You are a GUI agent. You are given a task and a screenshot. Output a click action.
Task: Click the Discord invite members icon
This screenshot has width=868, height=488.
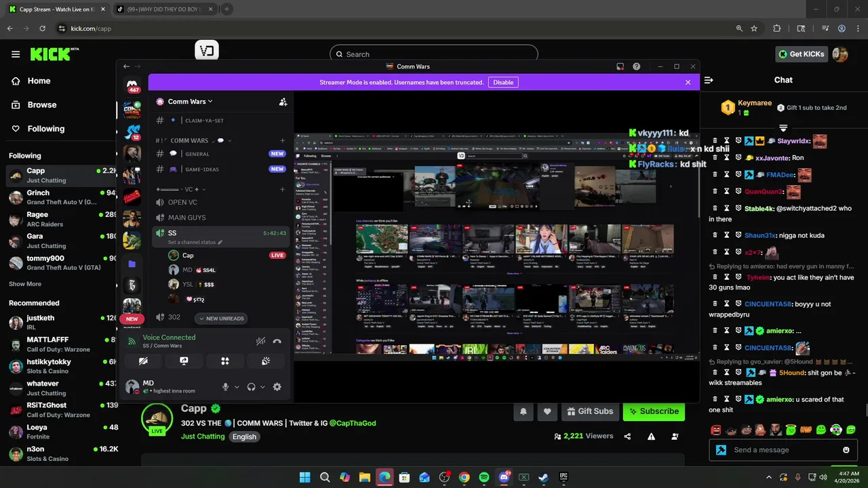click(283, 102)
